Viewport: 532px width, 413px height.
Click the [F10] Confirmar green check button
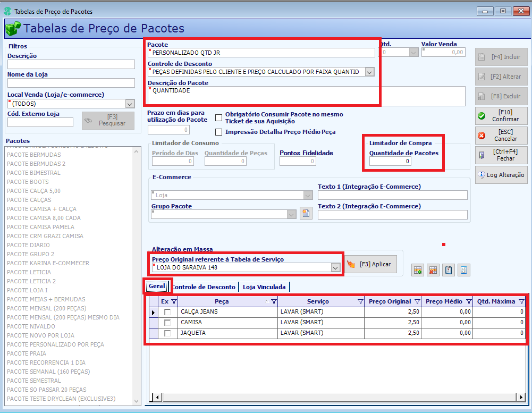(x=501, y=116)
